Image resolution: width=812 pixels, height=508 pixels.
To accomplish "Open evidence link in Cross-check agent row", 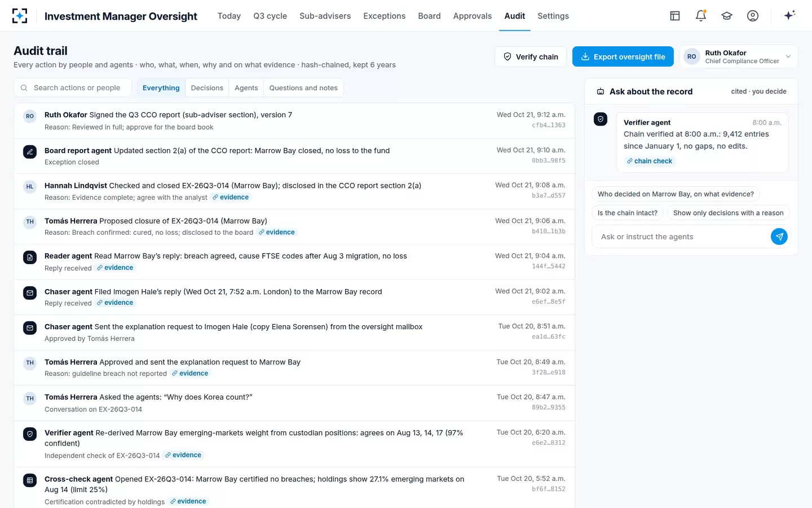I will pyautogui.click(x=188, y=501).
